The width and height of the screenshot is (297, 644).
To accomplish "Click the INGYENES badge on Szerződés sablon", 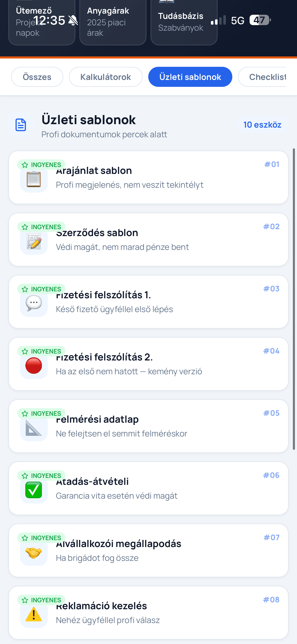I will coord(41,227).
